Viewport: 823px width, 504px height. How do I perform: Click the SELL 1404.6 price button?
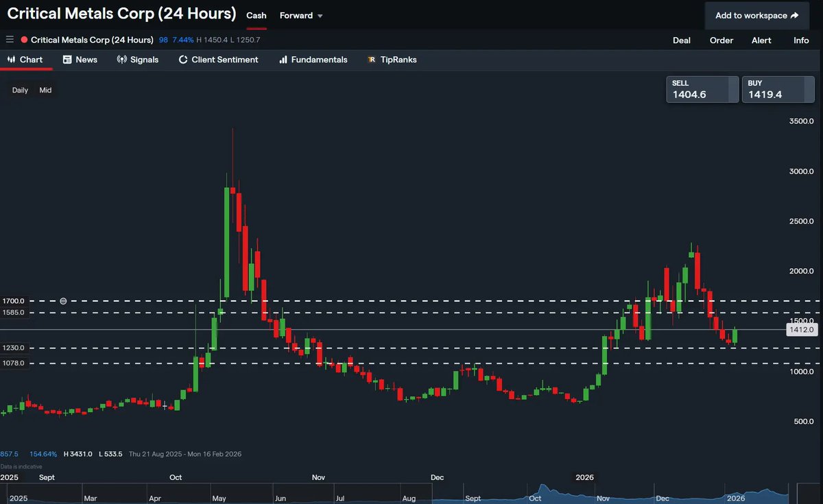(702, 89)
